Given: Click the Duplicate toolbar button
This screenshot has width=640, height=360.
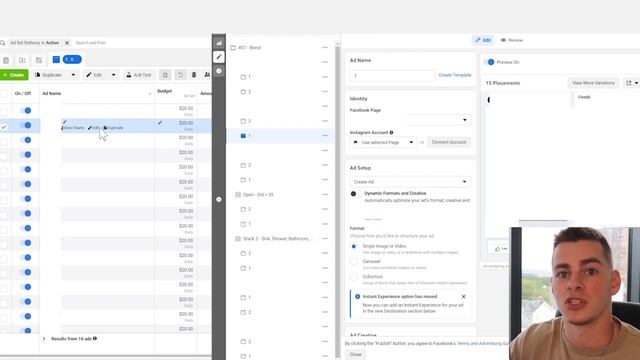Looking at the screenshot, I should coord(49,75).
